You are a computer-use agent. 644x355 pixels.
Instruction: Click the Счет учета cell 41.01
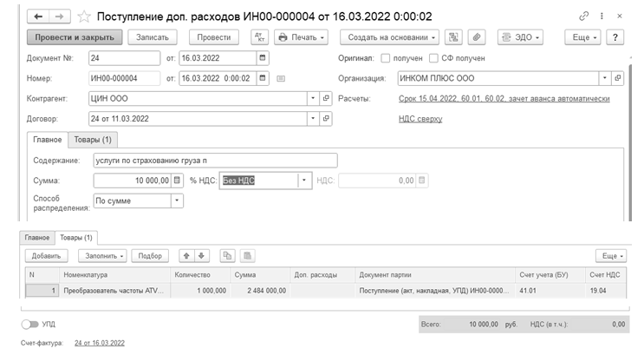[x=550, y=291]
